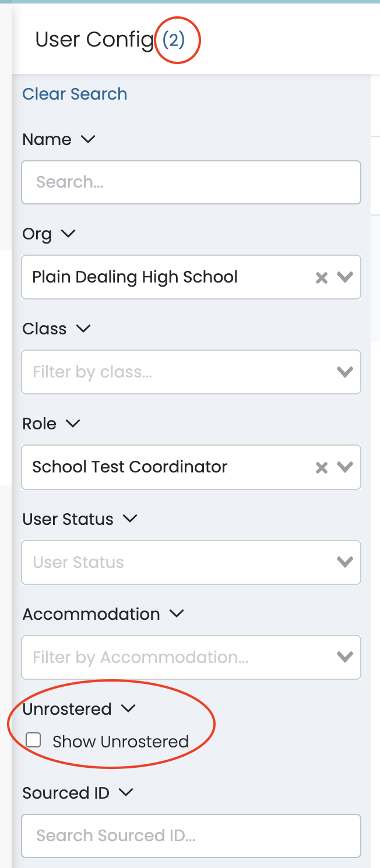Open the User Status dropdown arrow
Screen dimensions: 380x868
pyautogui.click(x=346, y=562)
